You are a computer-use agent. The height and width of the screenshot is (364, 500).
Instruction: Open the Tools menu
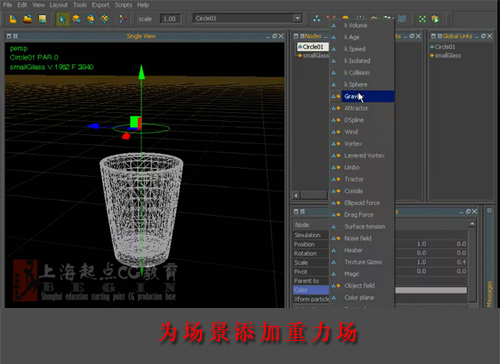pyautogui.click(x=80, y=5)
